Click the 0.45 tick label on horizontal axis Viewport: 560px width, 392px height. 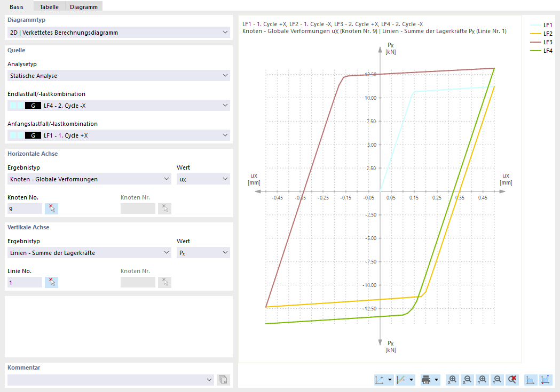483,197
